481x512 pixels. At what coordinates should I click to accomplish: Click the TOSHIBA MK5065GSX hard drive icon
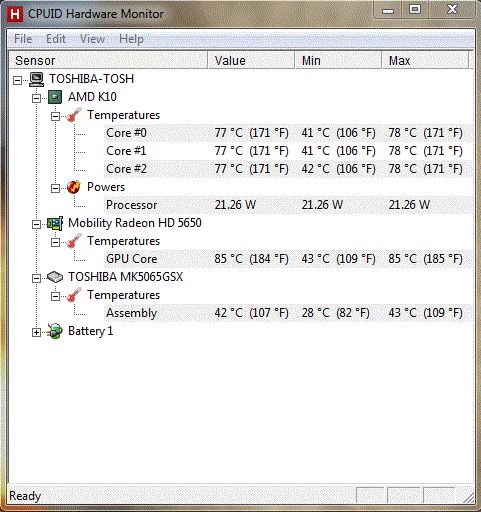click(55, 277)
